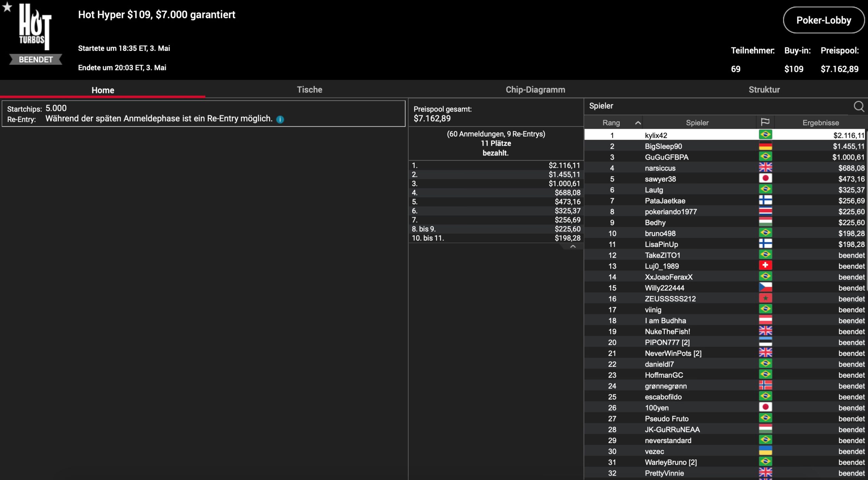This screenshot has width=868, height=480.
Task: Select the Home tab
Action: pos(103,90)
